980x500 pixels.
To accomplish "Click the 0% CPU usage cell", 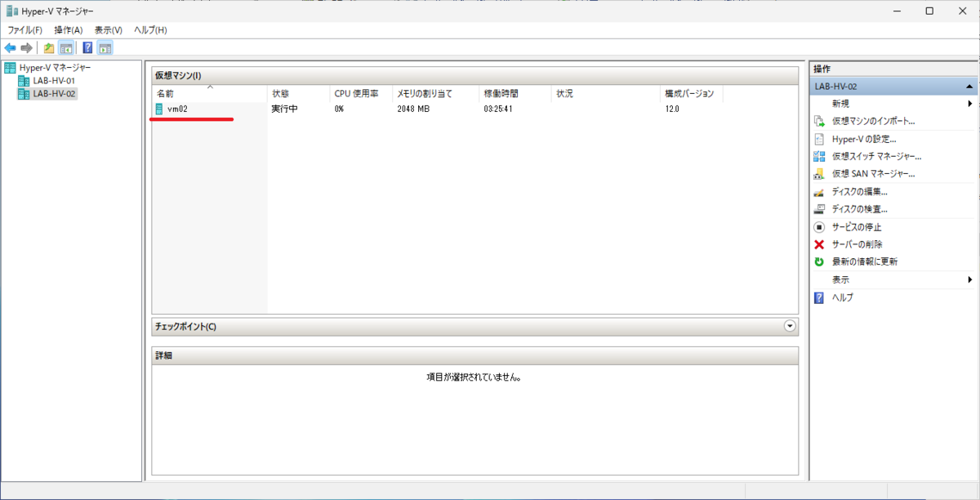I will coord(339,109).
